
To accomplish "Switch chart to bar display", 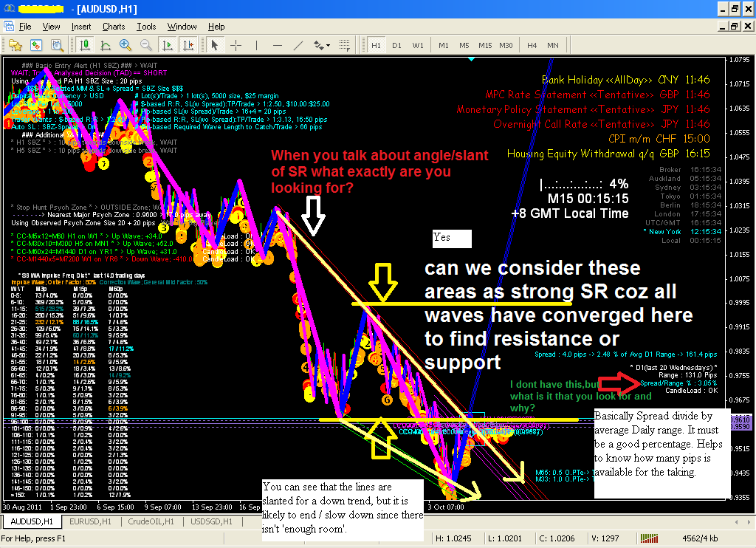I will (x=85, y=45).
